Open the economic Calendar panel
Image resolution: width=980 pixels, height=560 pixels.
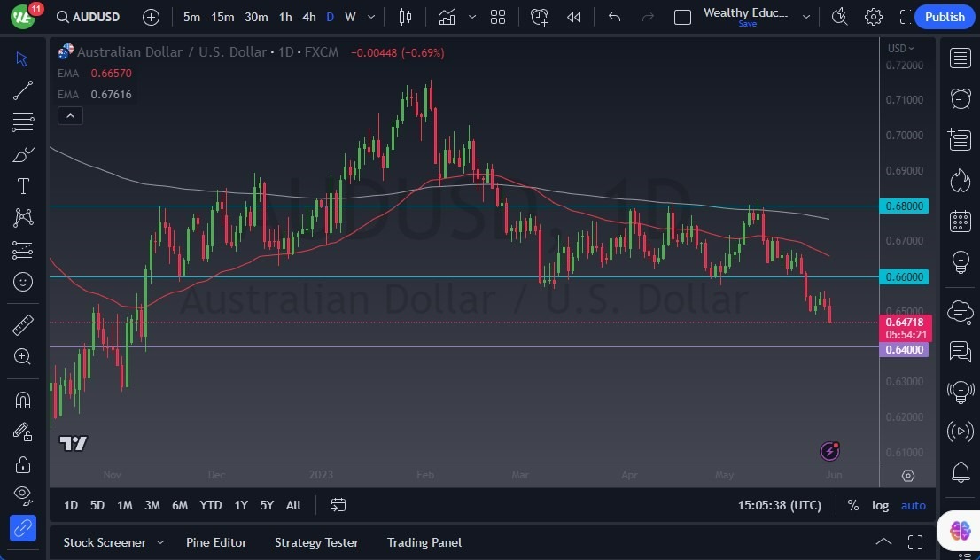[x=960, y=221]
